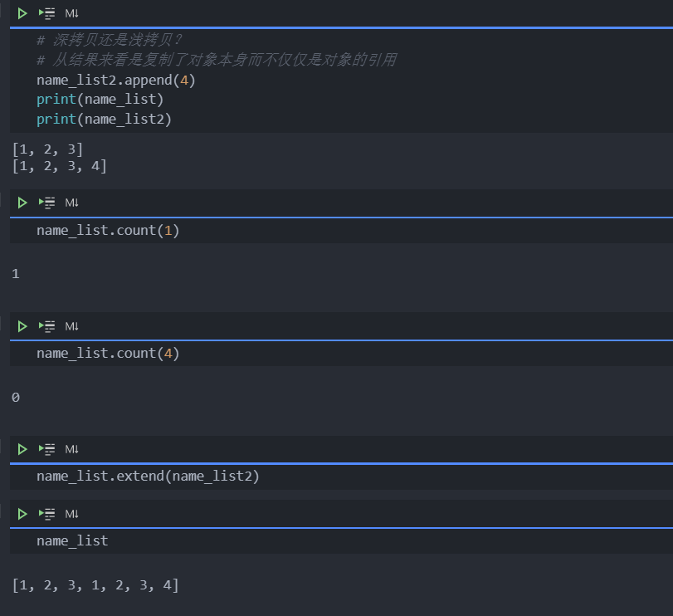This screenshot has width=673, height=616.
Task: Run the name_list.count(4) cell
Action: pos(22,326)
